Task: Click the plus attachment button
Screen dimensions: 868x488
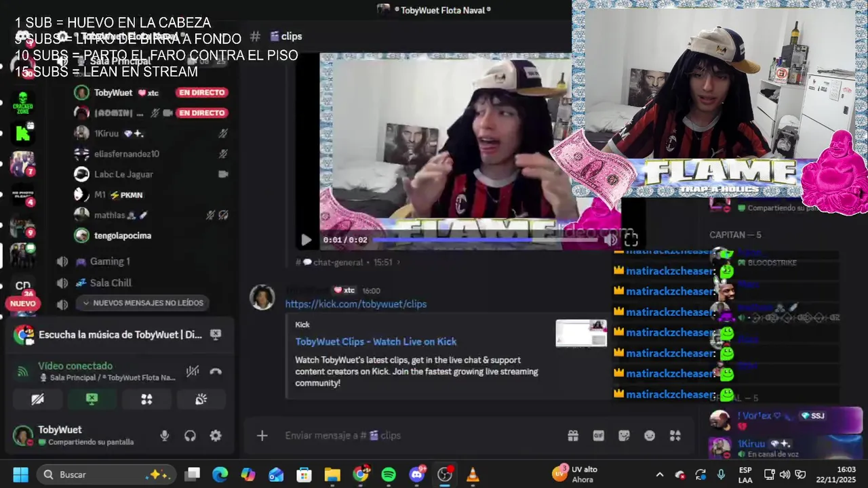Action: (262, 436)
